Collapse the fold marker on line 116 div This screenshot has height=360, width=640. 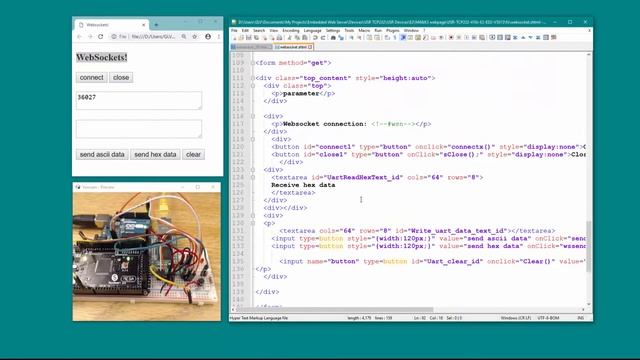pyautogui.click(x=253, y=116)
